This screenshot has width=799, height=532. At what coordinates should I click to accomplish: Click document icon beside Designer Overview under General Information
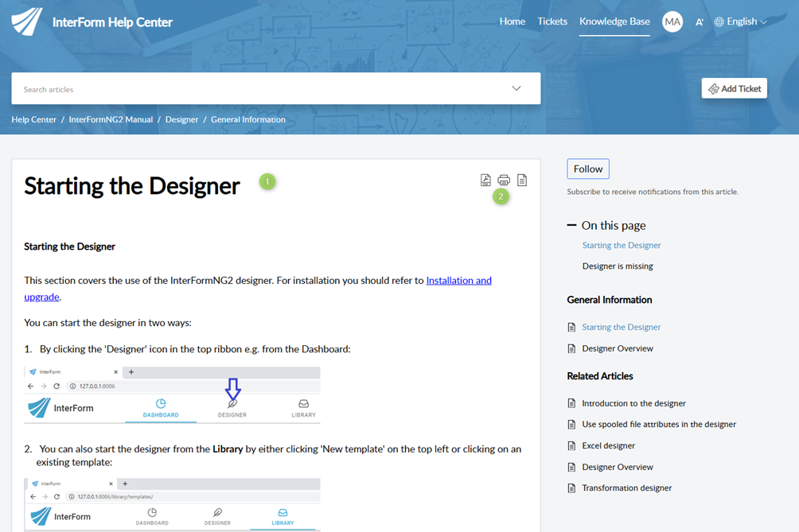[x=571, y=349]
